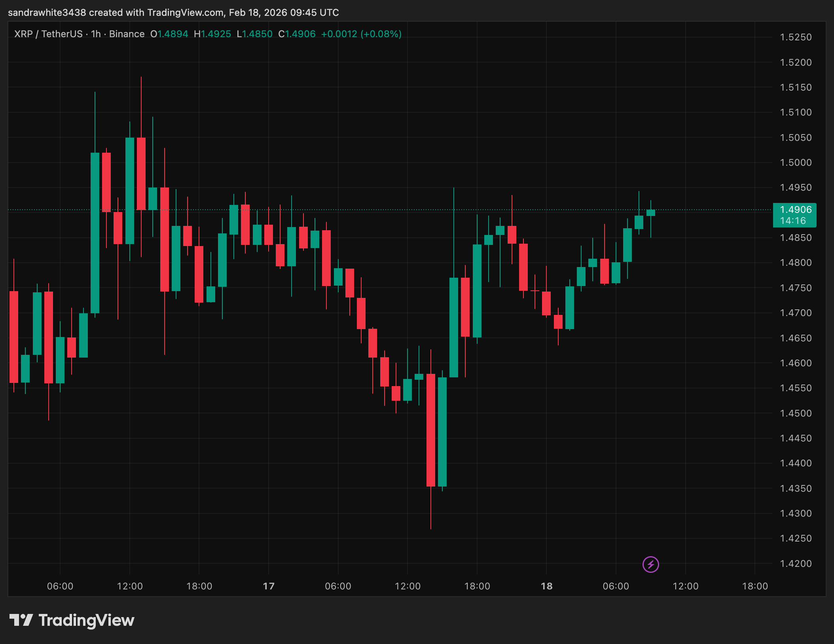This screenshot has height=644, width=834.
Task: Click the close price value C1.4906
Action: coord(297,34)
